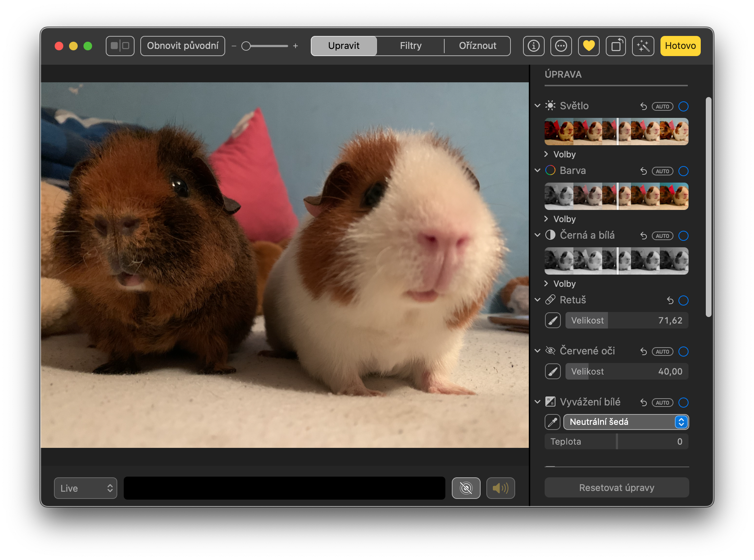Click the Retuš Velikost value 71,62 slider
Viewport: 754px width, 560px height.
[627, 320]
